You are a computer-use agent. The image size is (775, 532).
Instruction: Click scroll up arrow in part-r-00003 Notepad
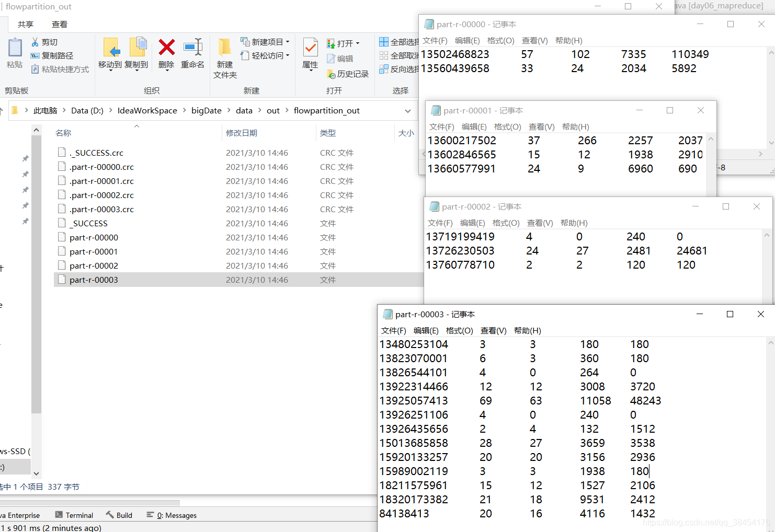(770, 343)
